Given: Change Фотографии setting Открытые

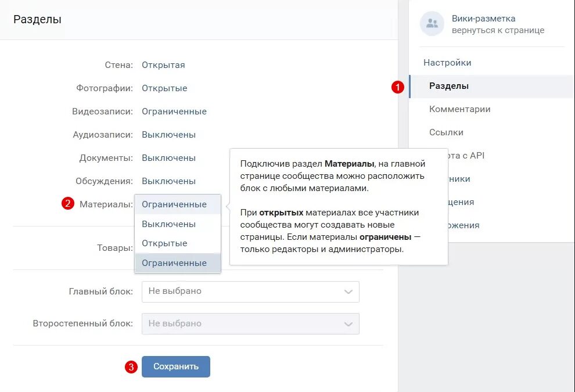Looking at the screenshot, I should 164,88.
